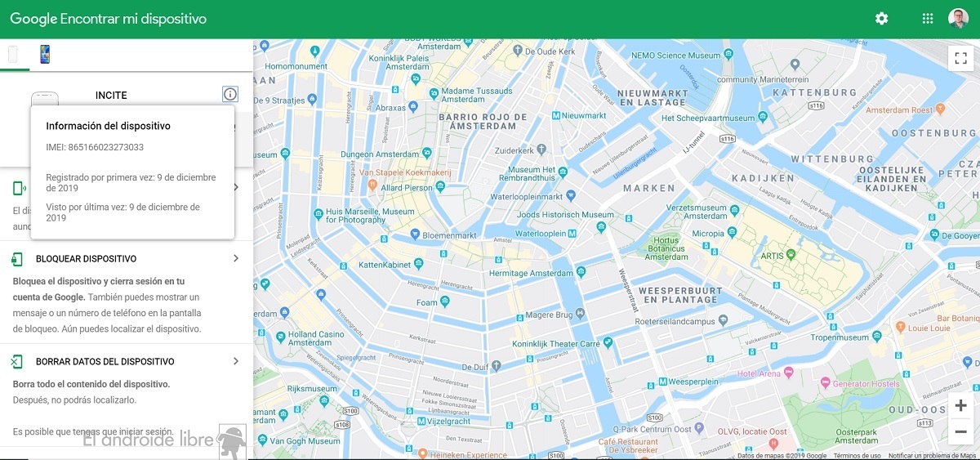This screenshot has width=980, height=460.
Task: Toggle fullscreen map view
Action: click(x=960, y=58)
